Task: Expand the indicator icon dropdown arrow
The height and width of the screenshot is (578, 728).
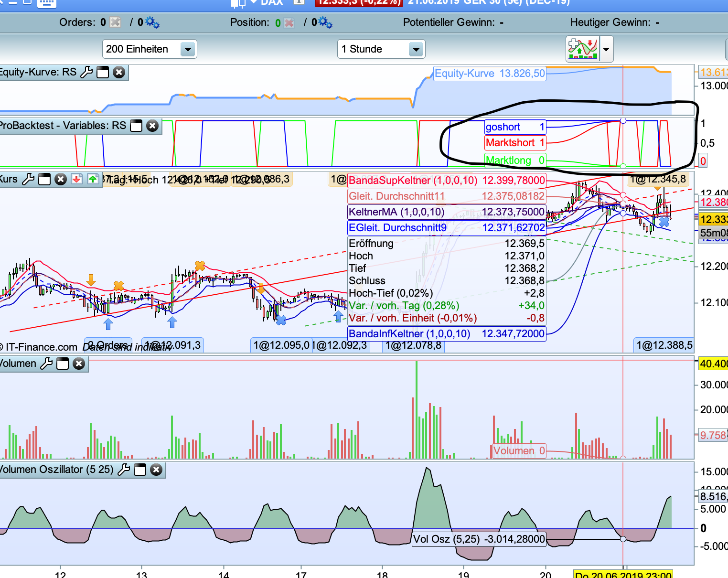Action: coord(606,49)
